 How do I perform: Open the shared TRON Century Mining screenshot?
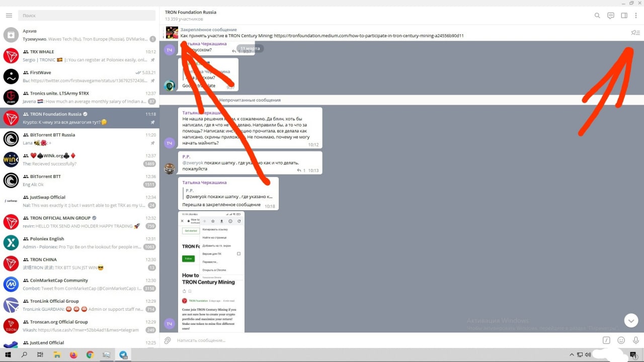pyautogui.click(x=211, y=272)
